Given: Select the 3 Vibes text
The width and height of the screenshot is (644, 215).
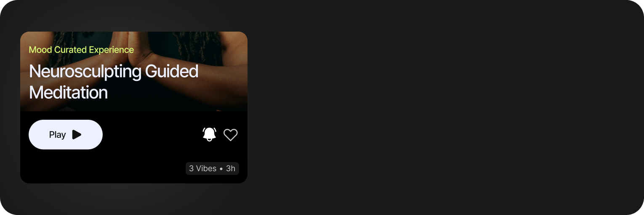Looking at the screenshot, I should pyautogui.click(x=202, y=169).
